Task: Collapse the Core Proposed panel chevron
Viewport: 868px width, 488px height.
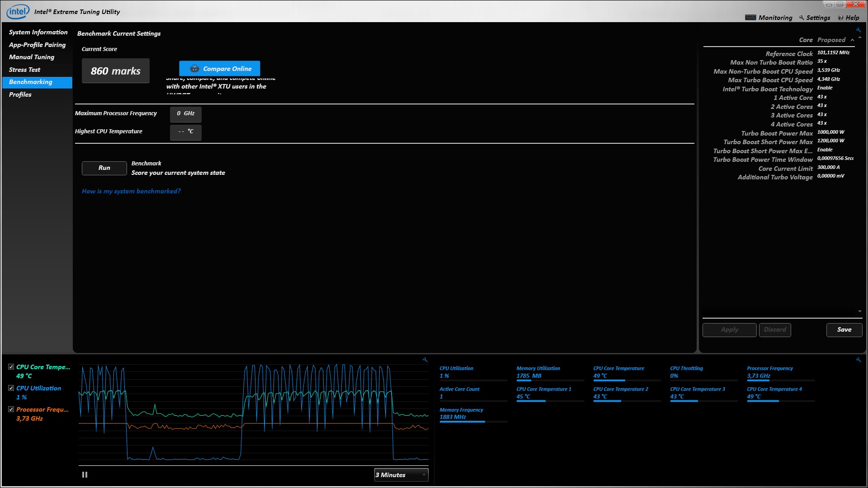Action: (852, 40)
